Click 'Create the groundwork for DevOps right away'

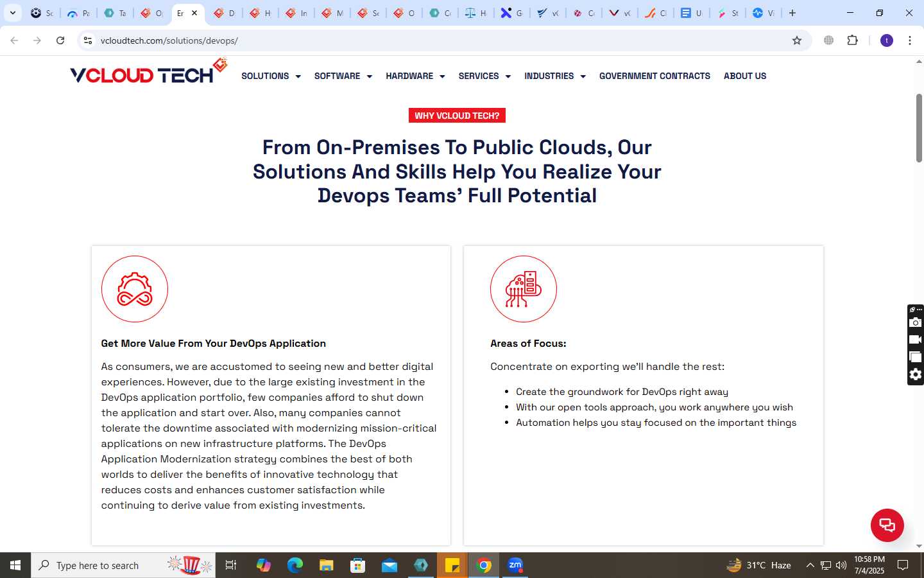(622, 392)
